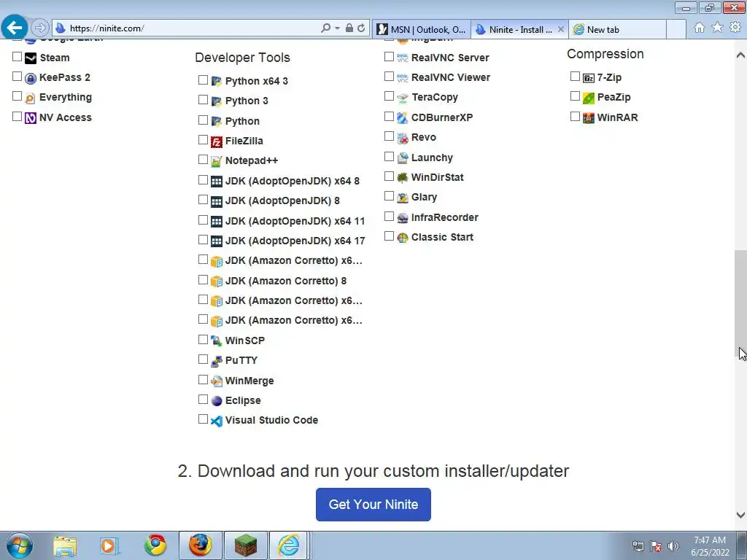Select the Visual Studio Code checkbox
Image resolution: width=747 pixels, height=560 pixels.
pyautogui.click(x=203, y=419)
